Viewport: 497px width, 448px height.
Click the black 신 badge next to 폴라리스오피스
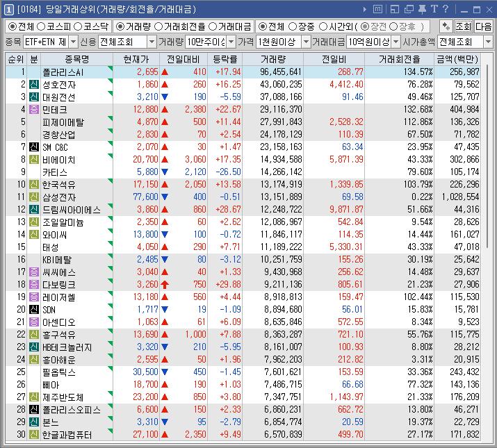tap(34, 409)
